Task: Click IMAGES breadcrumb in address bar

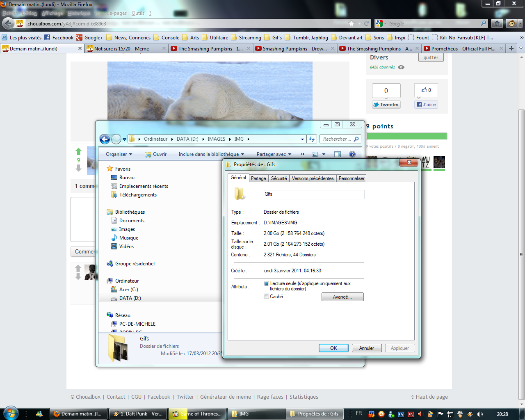Action: 216,139
